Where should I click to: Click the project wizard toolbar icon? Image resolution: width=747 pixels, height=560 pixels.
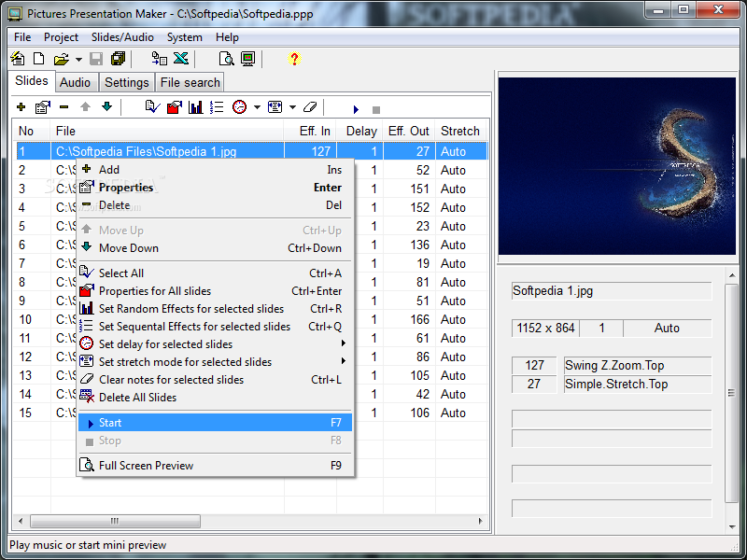coord(18,59)
